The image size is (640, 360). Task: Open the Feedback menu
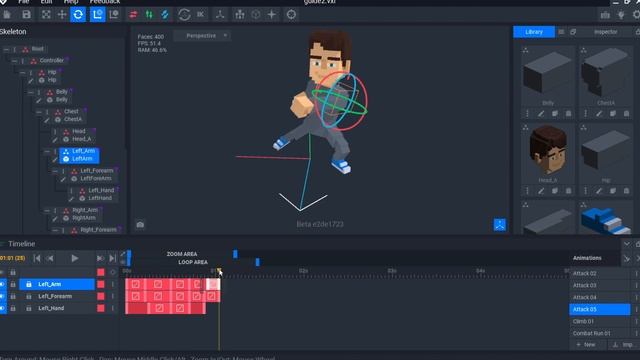pyautogui.click(x=104, y=2)
